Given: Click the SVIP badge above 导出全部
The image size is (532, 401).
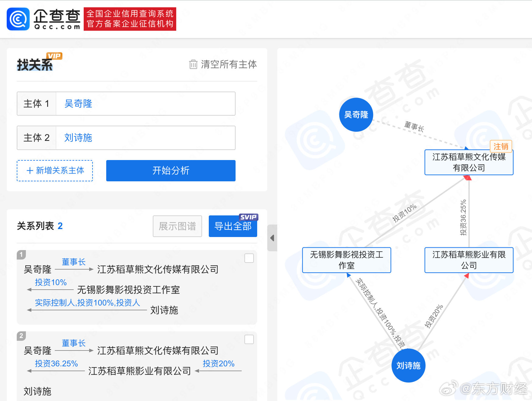Looking at the screenshot, I should (248, 217).
